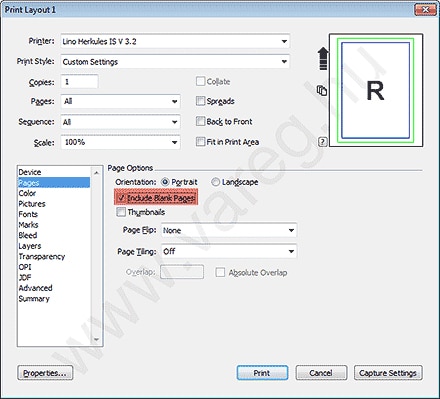Click the paper feed direction arrow icon

point(322,58)
